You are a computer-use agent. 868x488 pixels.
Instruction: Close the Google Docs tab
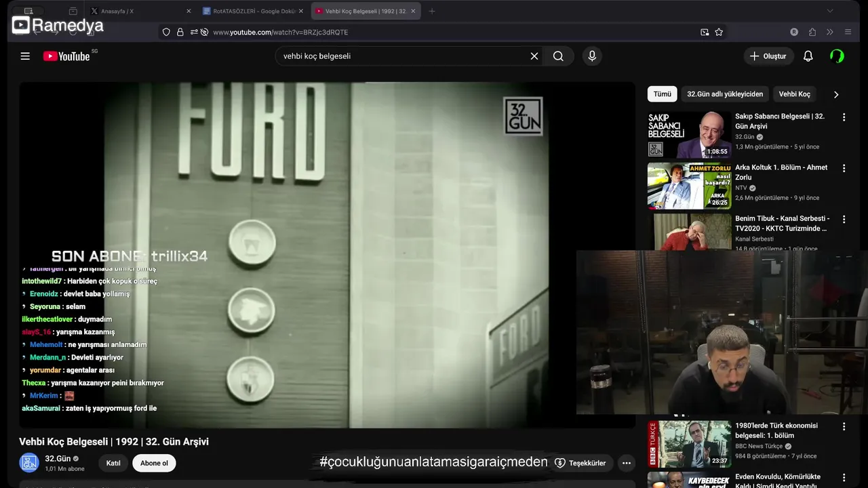pyautogui.click(x=300, y=11)
